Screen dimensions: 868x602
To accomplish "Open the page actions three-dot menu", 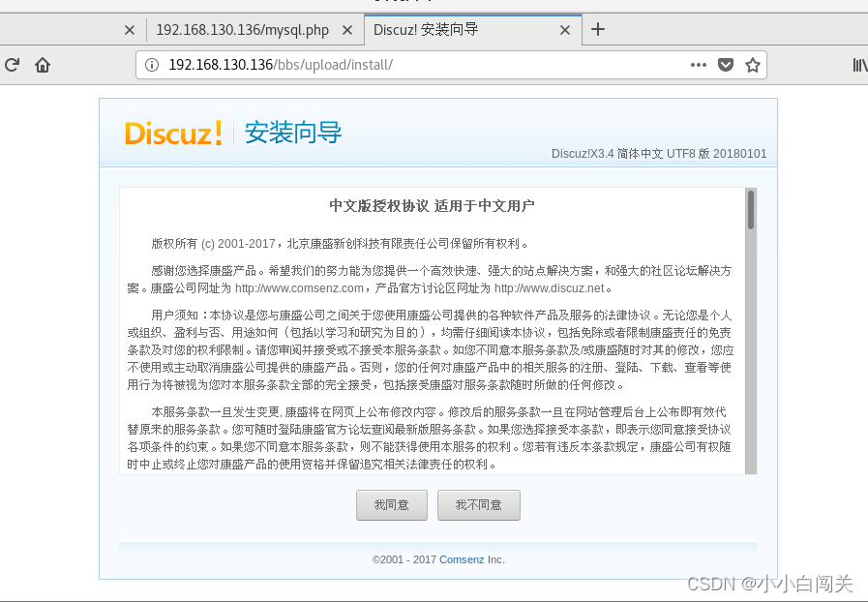I will (x=699, y=65).
